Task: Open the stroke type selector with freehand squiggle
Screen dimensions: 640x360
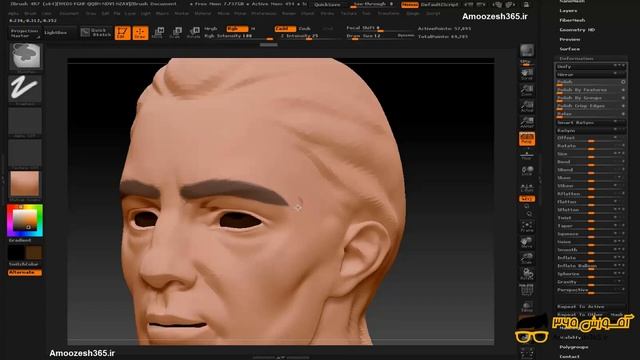Action: point(25,88)
